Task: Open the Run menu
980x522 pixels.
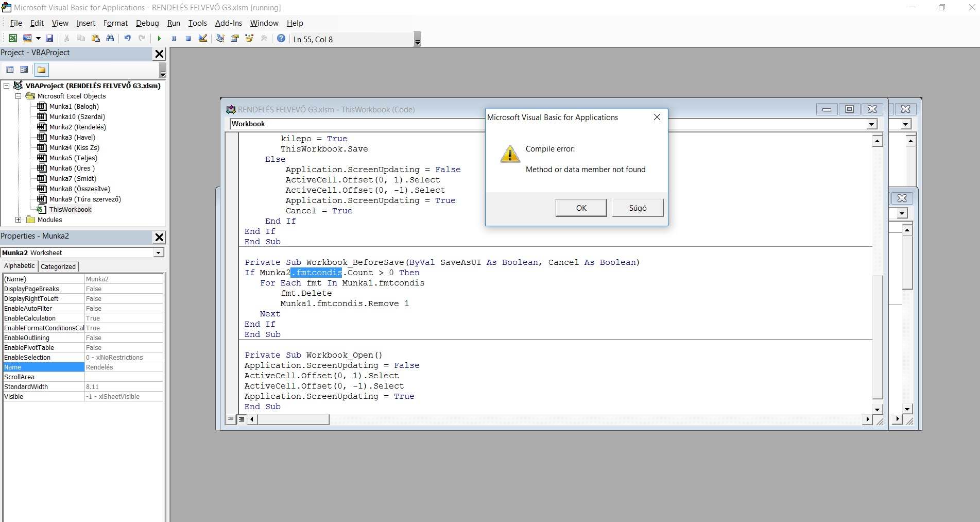Action: (x=174, y=23)
